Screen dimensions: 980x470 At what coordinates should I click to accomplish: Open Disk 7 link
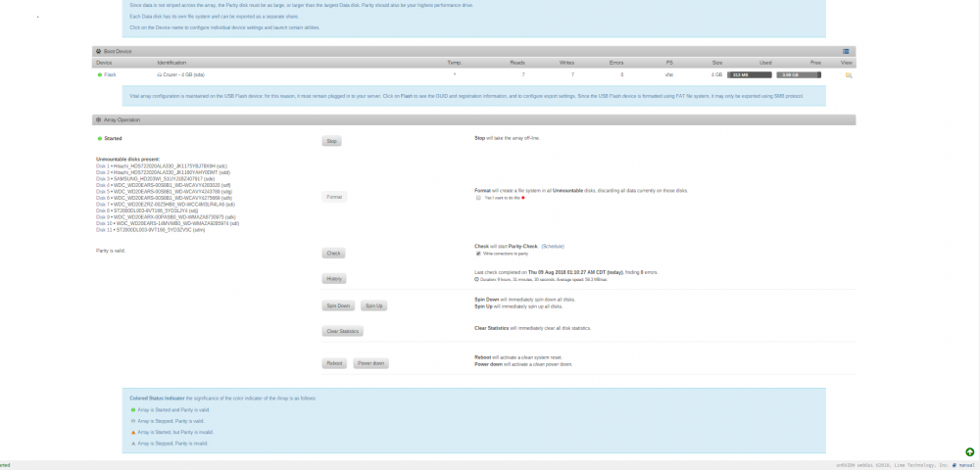click(x=103, y=204)
